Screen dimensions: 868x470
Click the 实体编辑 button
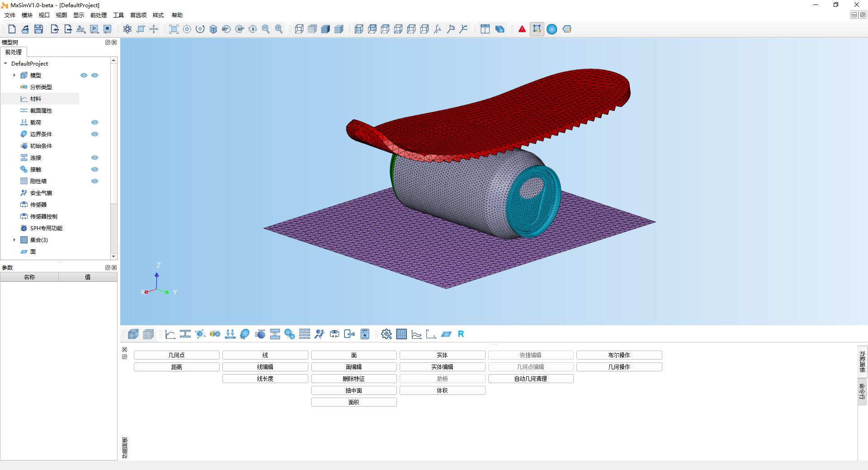[x=443, y=367]
